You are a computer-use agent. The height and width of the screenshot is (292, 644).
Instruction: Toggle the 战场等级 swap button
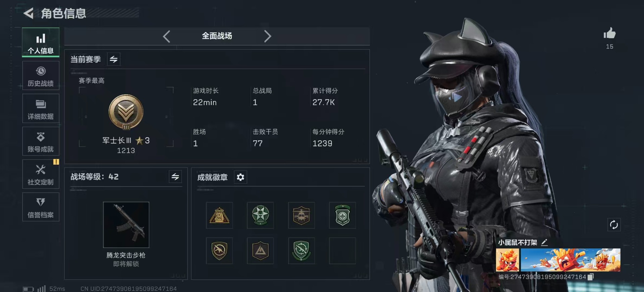[x=175, y=177]
